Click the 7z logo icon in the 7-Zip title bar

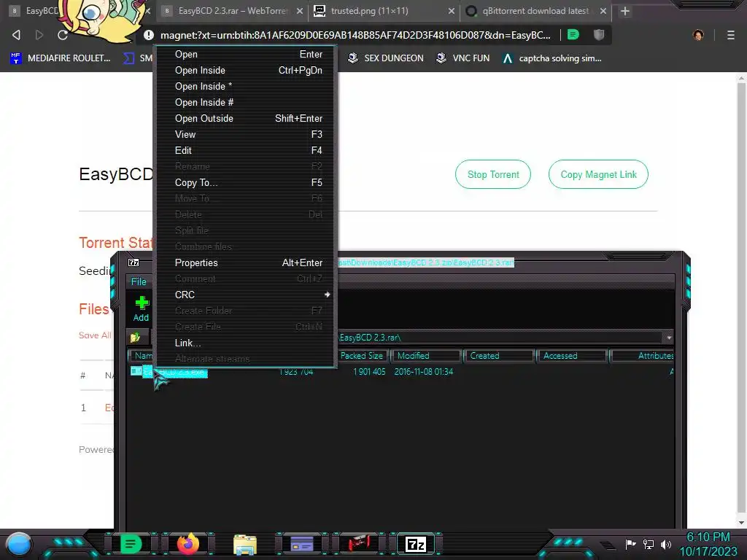[133, 262]
